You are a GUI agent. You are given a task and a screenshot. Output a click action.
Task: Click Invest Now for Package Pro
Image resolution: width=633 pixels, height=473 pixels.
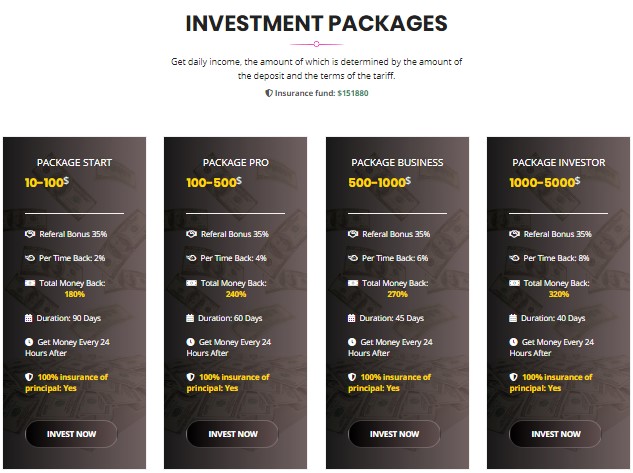pos(233,434)
